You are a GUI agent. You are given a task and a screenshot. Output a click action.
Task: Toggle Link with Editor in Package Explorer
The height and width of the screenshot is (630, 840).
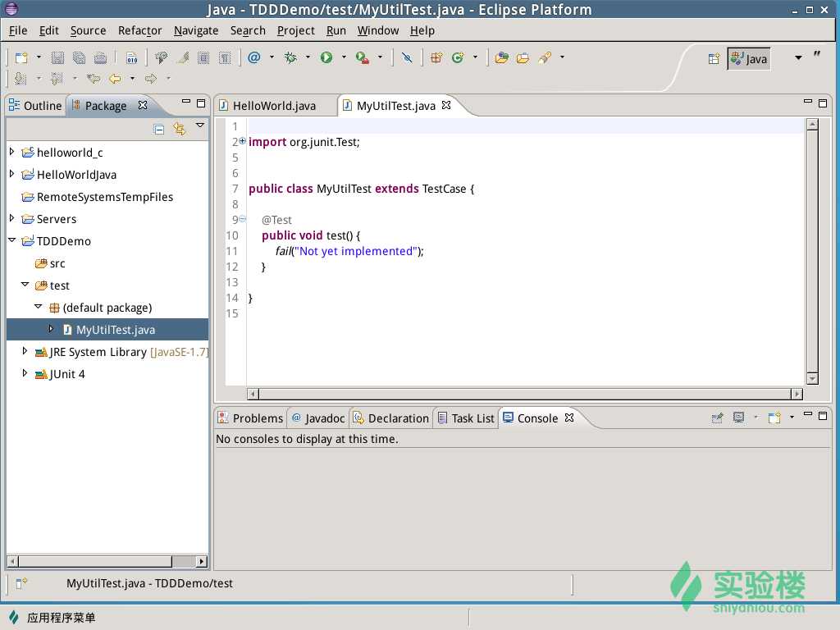(x=180, y=129)
